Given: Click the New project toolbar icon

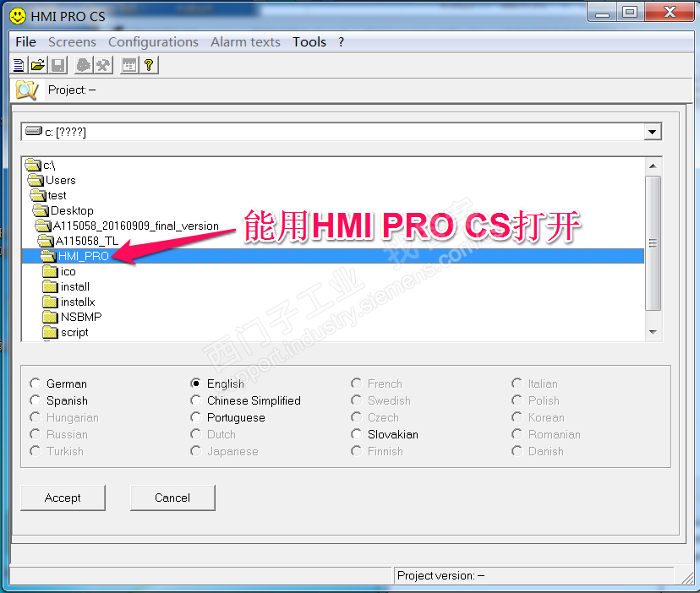Looking at the screenshot, I should pos(19,65).
